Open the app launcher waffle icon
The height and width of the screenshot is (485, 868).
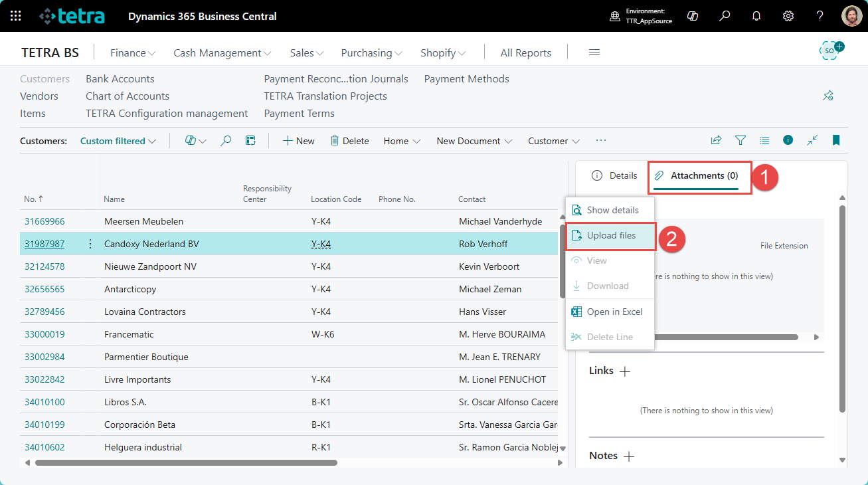tap(15, 16)
